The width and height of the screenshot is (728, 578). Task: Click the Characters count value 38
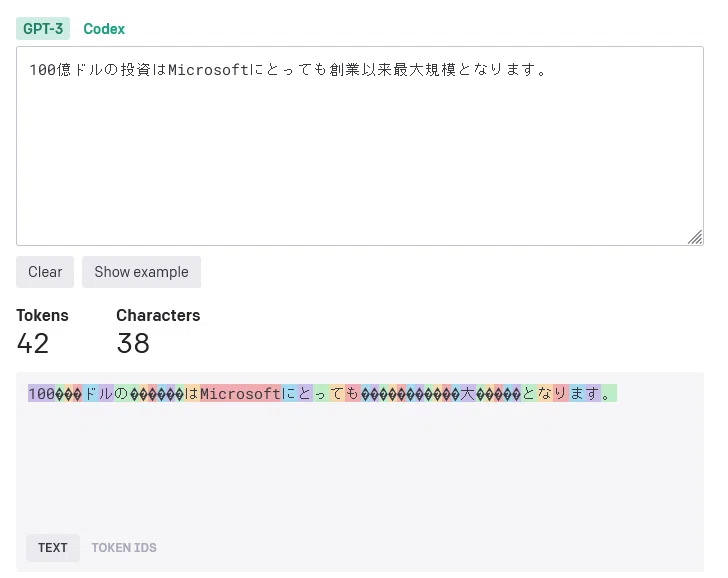coord(133,344)
